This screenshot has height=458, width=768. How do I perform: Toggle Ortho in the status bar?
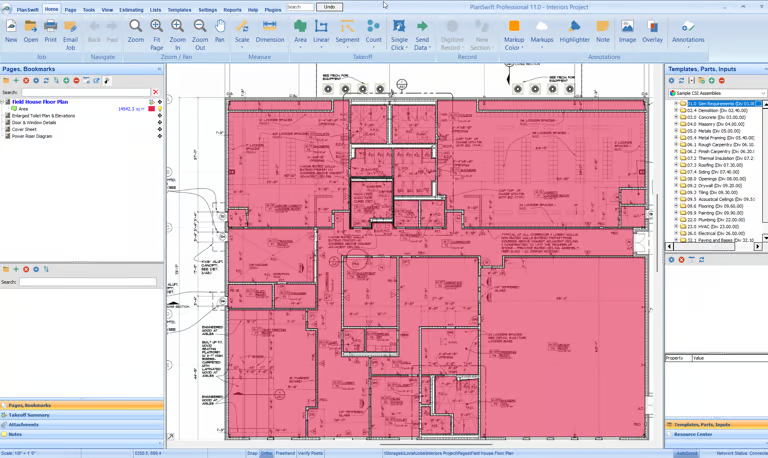coord(266,453)
